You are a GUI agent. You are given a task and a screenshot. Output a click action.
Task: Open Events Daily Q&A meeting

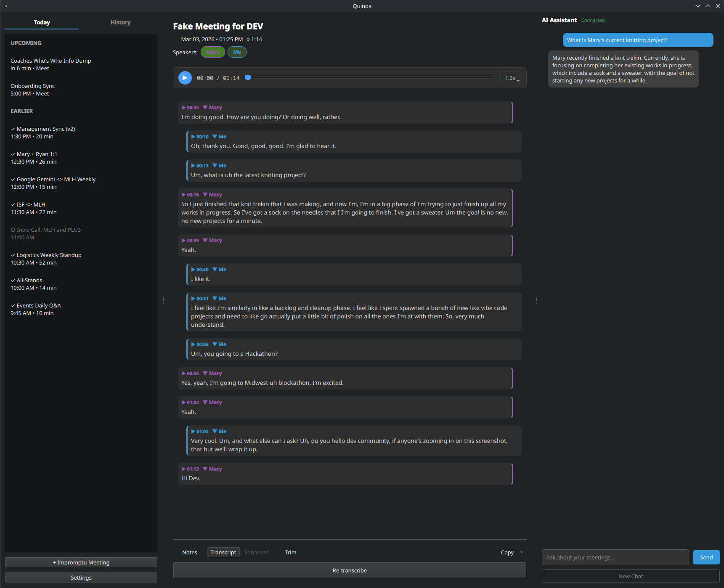(81, 309)
